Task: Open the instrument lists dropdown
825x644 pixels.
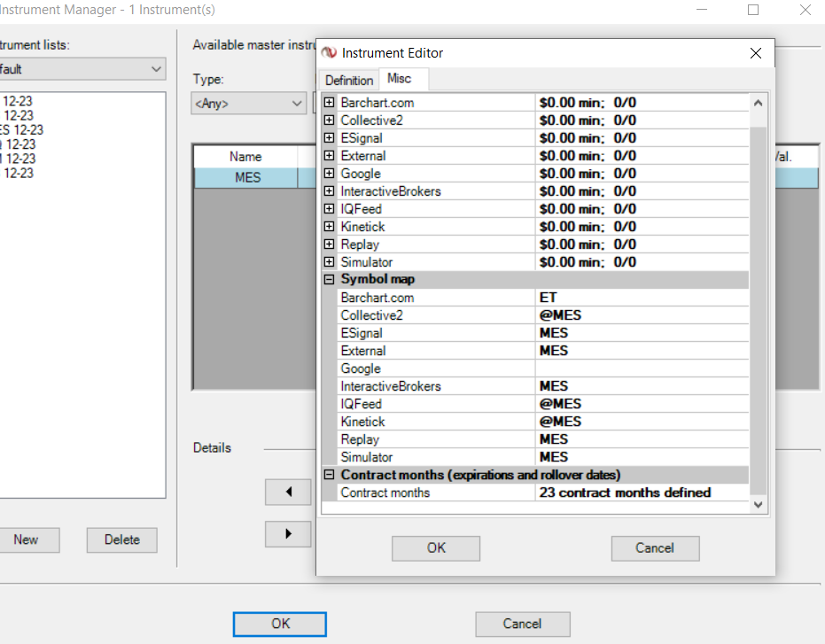Action: point(82,69)
